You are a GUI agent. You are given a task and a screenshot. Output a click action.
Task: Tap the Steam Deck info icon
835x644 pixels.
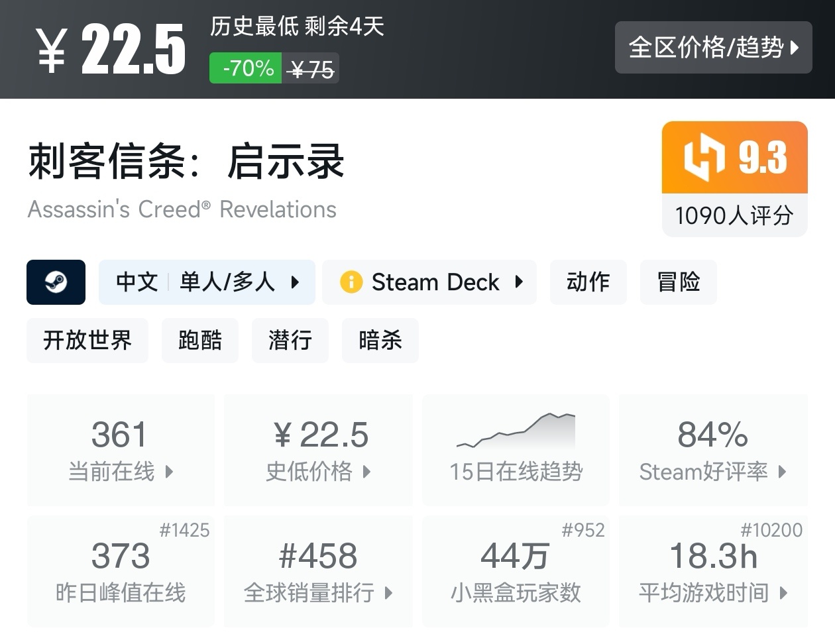(351, 282)
